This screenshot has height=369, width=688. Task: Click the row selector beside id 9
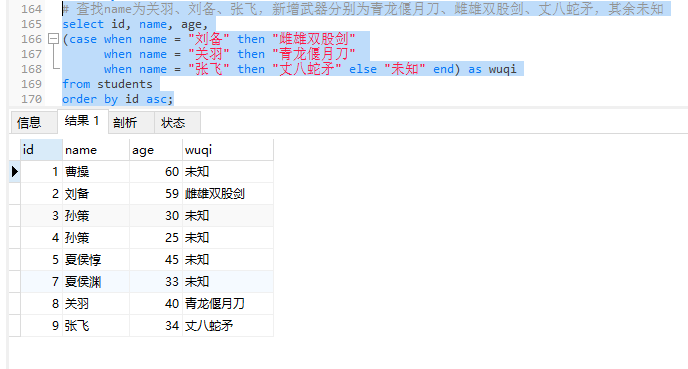point(14,325)
